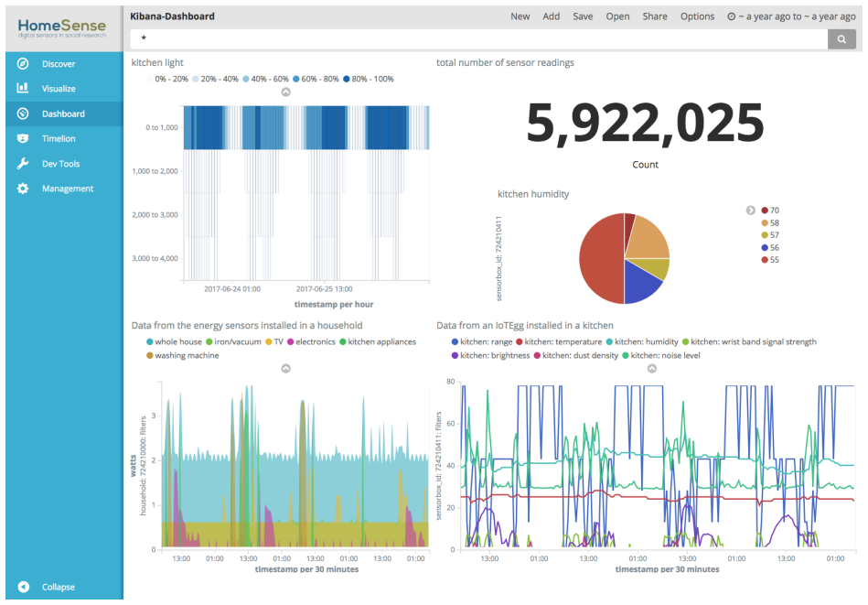868x605 pixels.
Task: Toggle TV series in legend
Action: (274, 341)
